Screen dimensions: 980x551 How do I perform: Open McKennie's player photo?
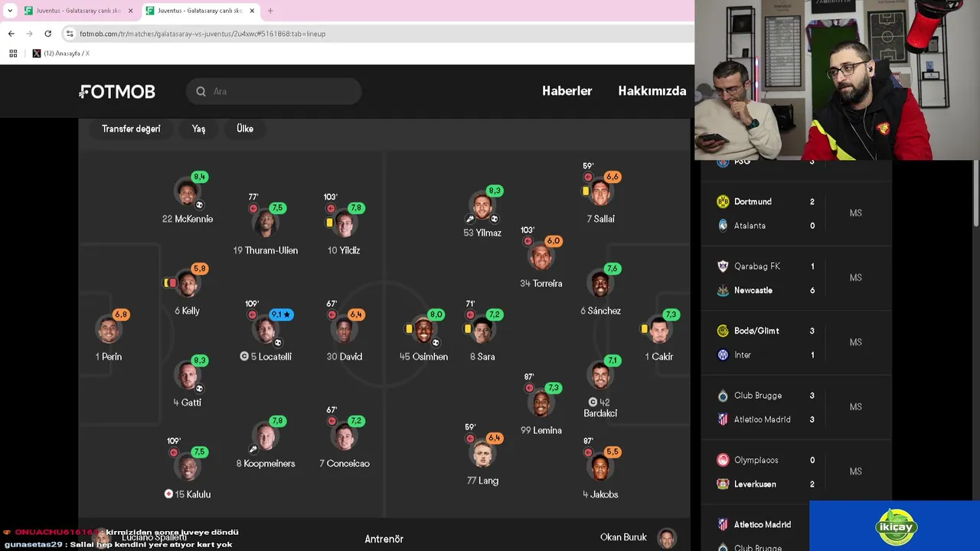tap(188, 193)
